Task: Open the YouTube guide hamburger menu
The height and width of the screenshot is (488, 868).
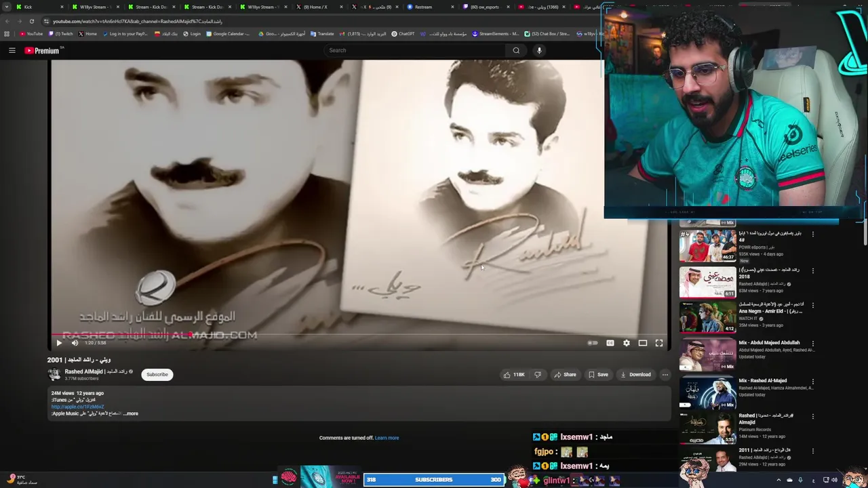Action: (12, 50)
